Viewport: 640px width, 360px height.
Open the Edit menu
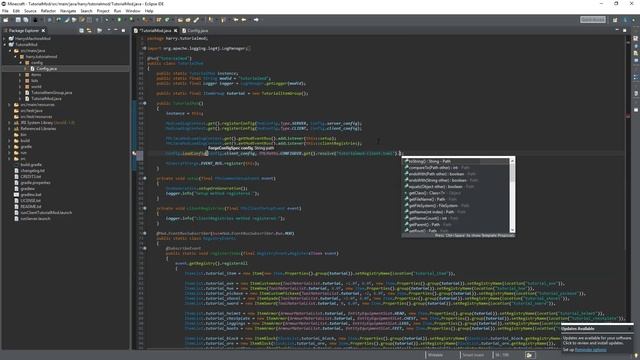(16, 11)
